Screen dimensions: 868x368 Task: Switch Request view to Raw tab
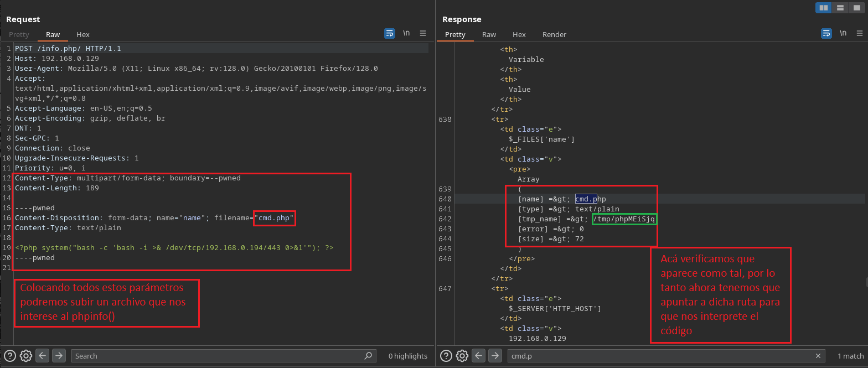(x=53, y=34)
